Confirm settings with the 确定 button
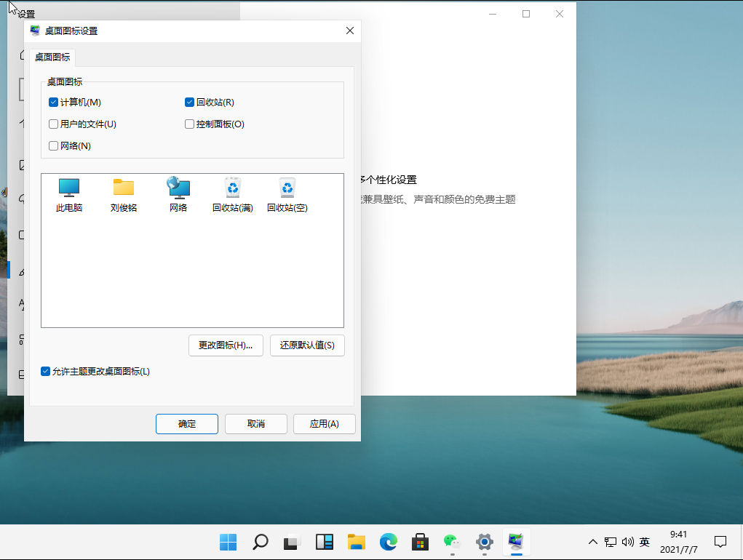 click(186, 423)
